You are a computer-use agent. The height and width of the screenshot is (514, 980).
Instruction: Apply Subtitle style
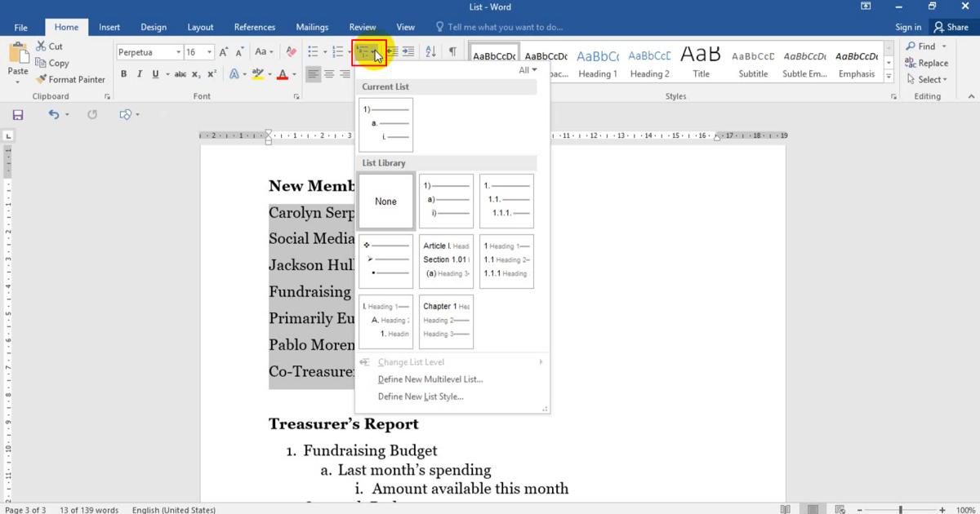[x=753, y=64]
